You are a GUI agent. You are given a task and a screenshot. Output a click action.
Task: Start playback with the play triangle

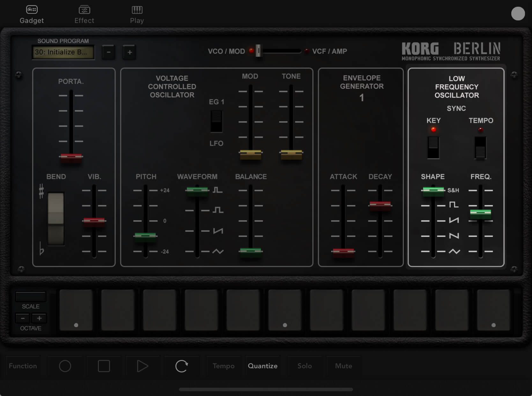[x=142, y=366]
